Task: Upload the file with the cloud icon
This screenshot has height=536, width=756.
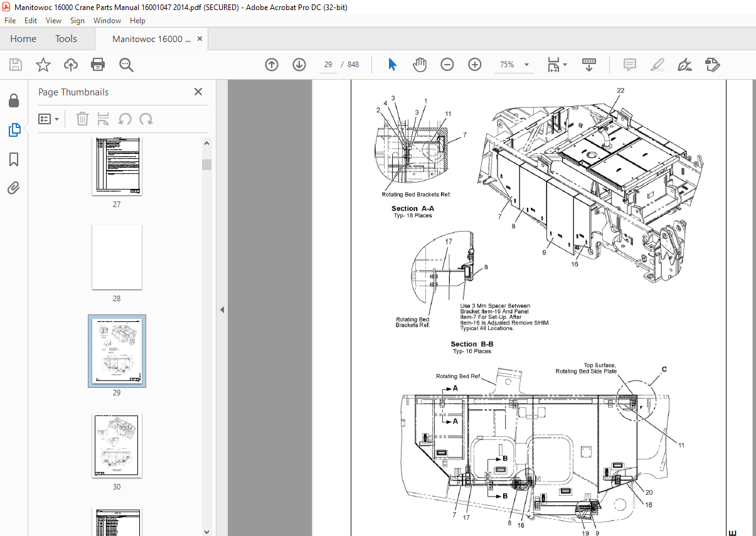Action: [x=70, y=65]
